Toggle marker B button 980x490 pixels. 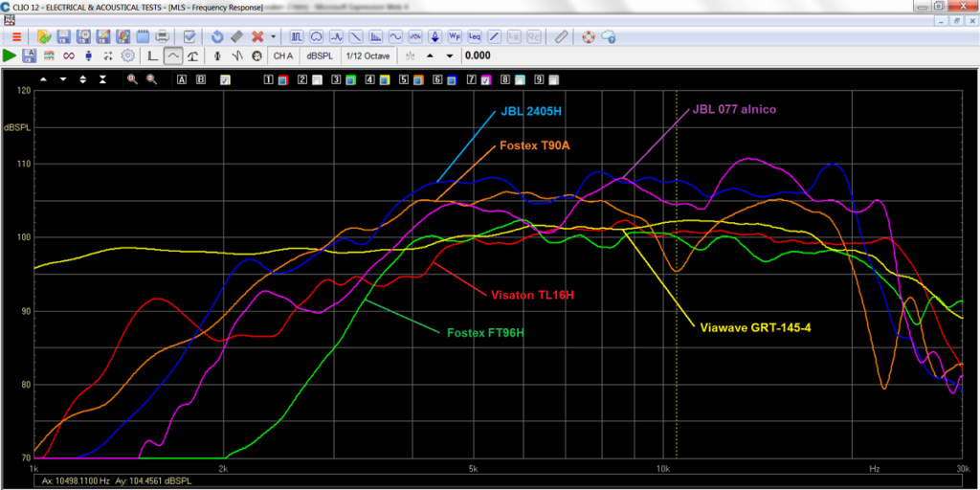click(x=200, y=79)
